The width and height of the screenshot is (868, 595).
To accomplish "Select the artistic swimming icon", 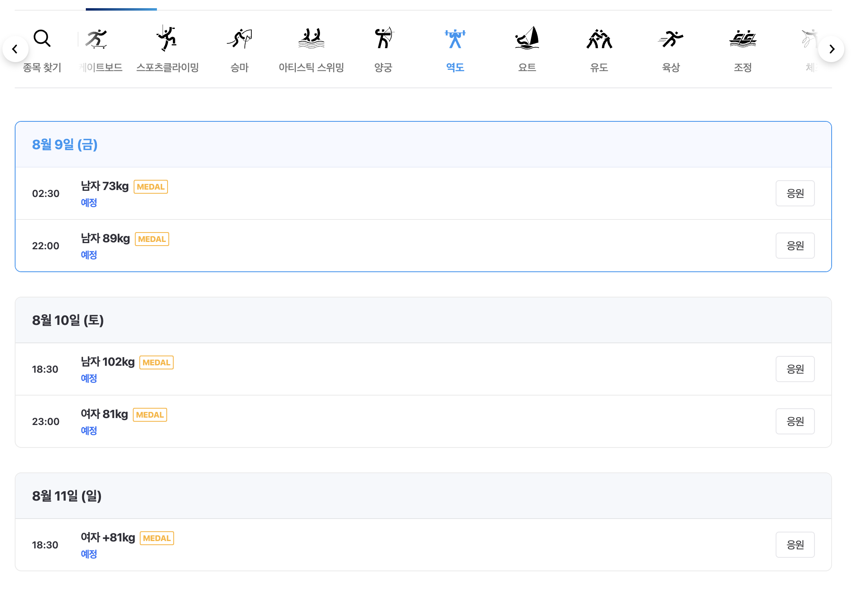I will coord(311,39).
